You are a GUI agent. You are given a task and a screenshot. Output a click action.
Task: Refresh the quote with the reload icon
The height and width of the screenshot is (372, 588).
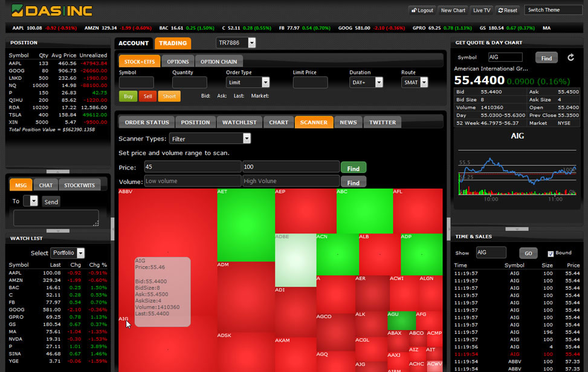pos(570,57)
